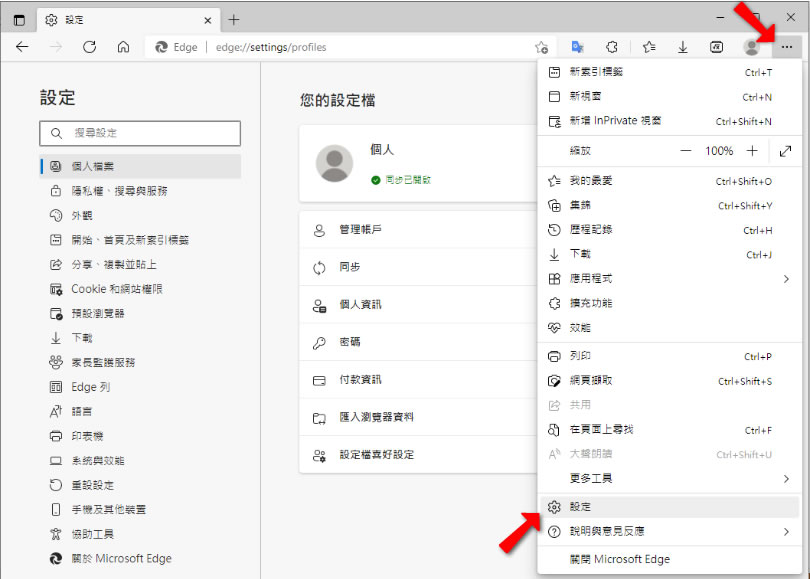
Task: Open 下載 in the settings sidebar
Action: coord(140,338)
